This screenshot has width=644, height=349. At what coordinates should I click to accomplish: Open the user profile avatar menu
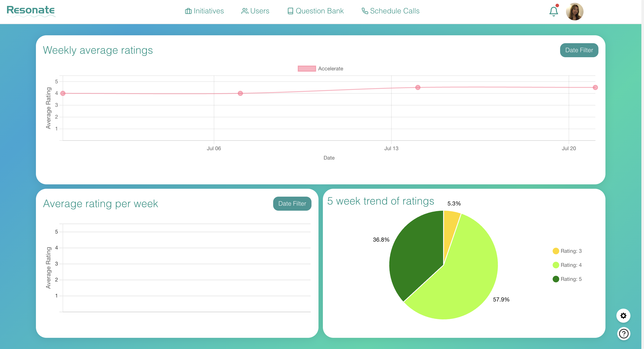[574, 11]
